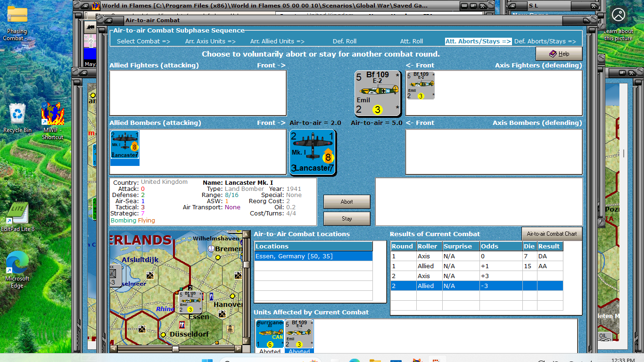Image resolution: width=644 pixels, height=362 pixels.
Task: Open EditPad Lite 8 desktop icon
Action: tap(17, 217)
